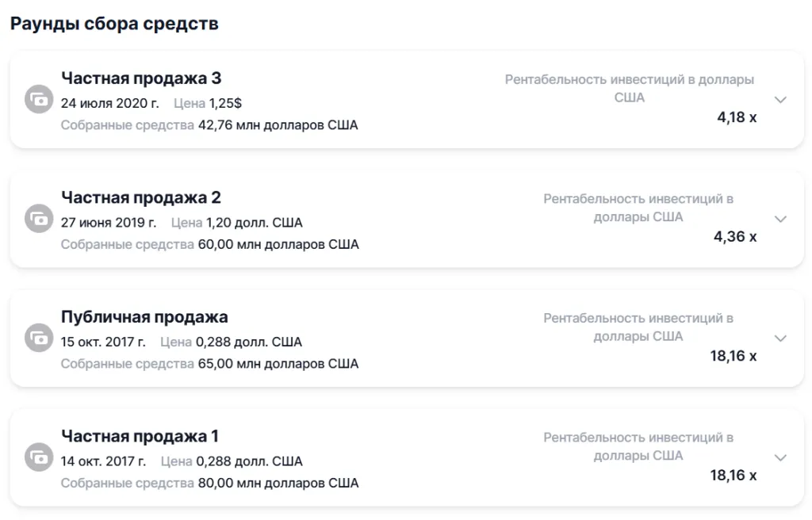
Task: Select the Частная продажа 1 title
Action: (140, 436)
